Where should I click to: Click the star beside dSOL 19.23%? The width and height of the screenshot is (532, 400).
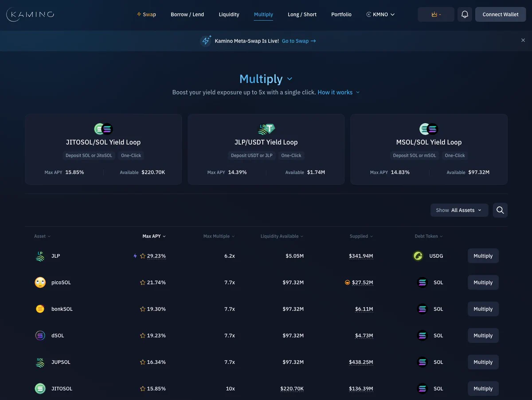143,336
